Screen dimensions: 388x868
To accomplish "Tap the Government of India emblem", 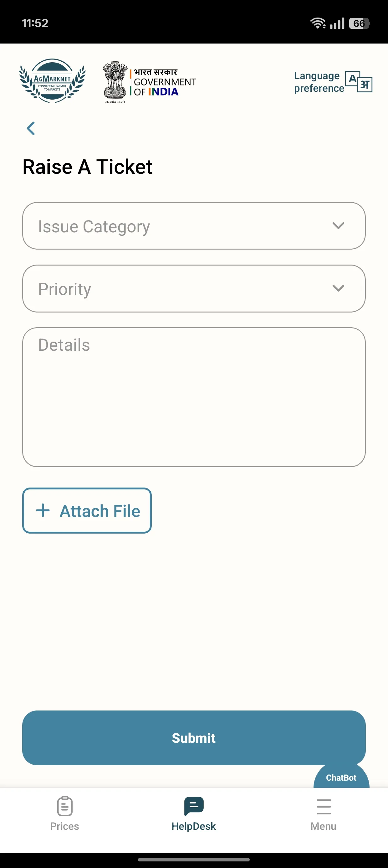I will click(x=115, y=82).
